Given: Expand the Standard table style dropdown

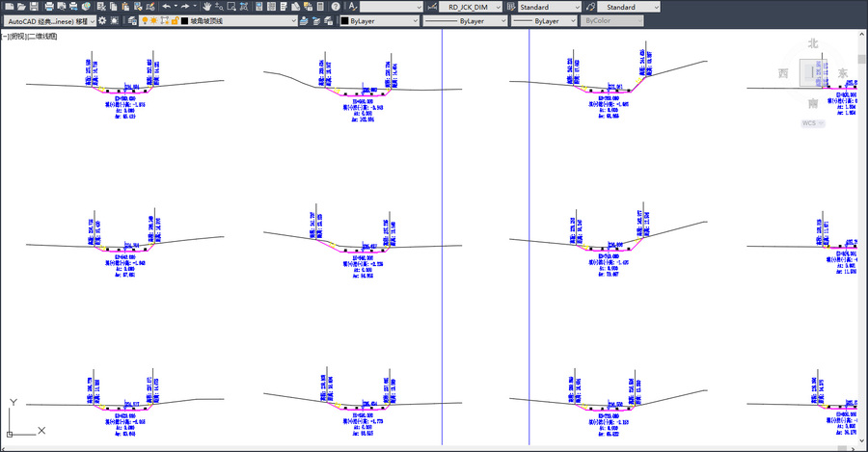Looking at the screenshot, I should pos(578,7).
